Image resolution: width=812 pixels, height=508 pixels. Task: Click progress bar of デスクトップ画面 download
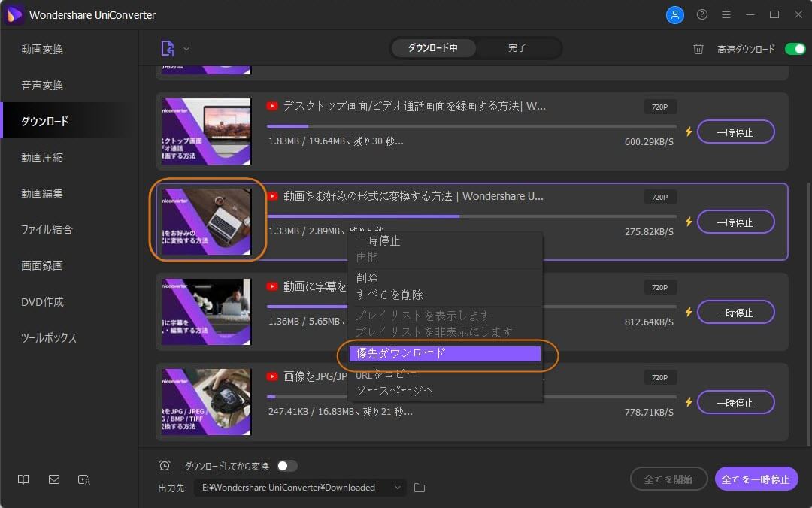(x=471, y=125)
